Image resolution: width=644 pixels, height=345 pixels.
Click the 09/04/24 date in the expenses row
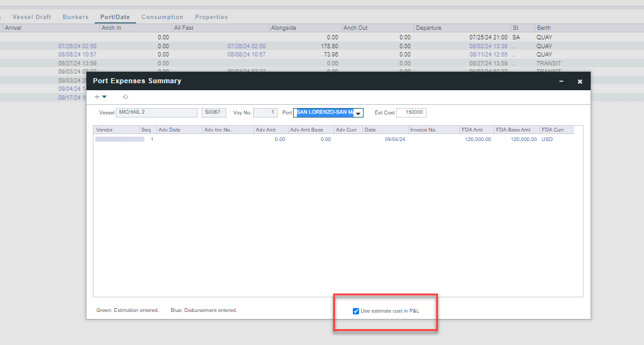(x=395, y=139)
